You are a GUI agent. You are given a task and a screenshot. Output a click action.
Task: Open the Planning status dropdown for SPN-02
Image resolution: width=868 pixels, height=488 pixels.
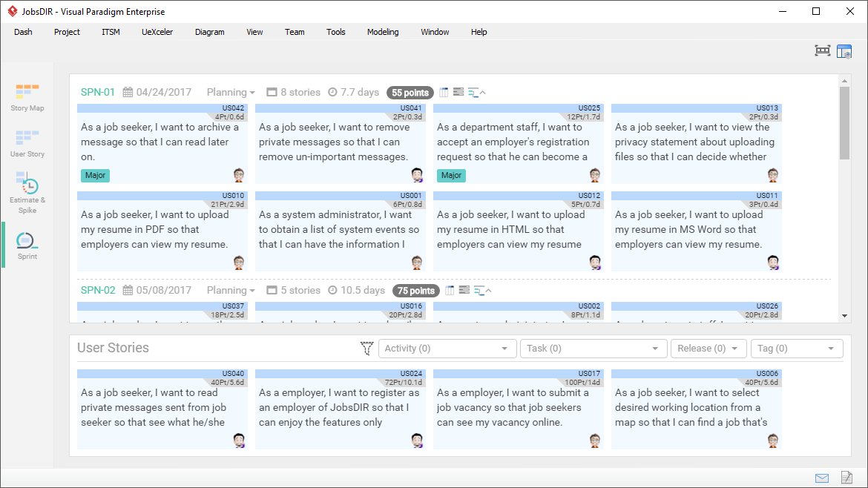point(231,291)
